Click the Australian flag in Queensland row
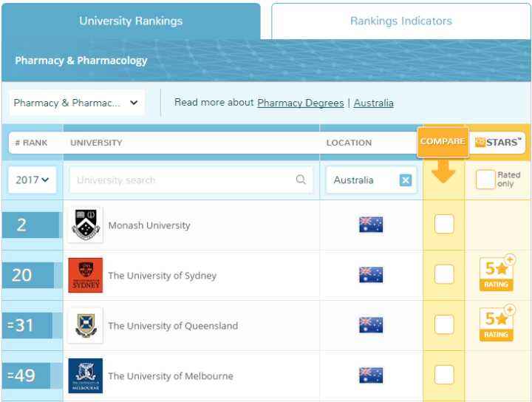Image resolution: width=532 pixels, height=402 pixels. click(x=371, y=325)
